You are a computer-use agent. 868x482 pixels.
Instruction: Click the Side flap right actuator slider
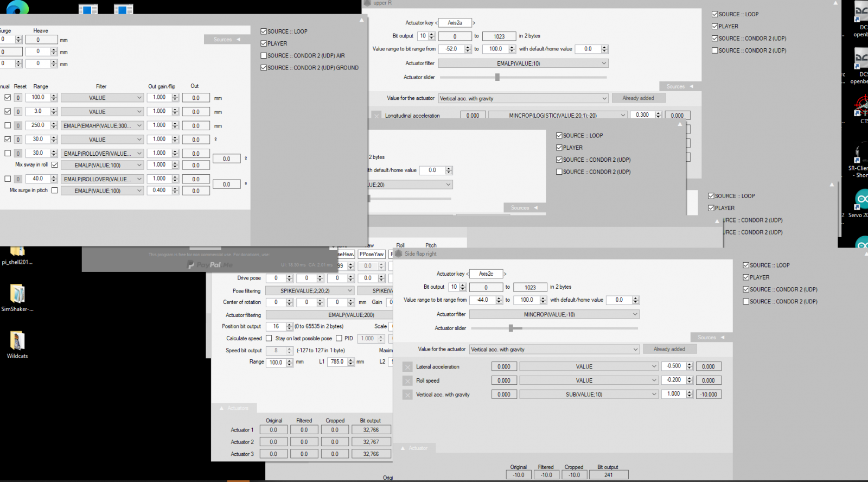(511, 328)
